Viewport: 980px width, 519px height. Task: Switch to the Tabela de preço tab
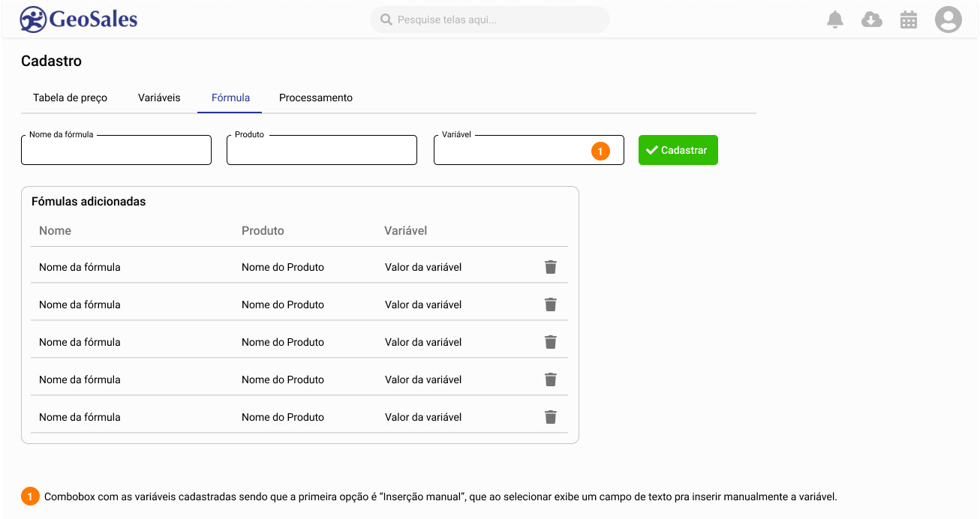pyautogui.click(x=70, y=98)
